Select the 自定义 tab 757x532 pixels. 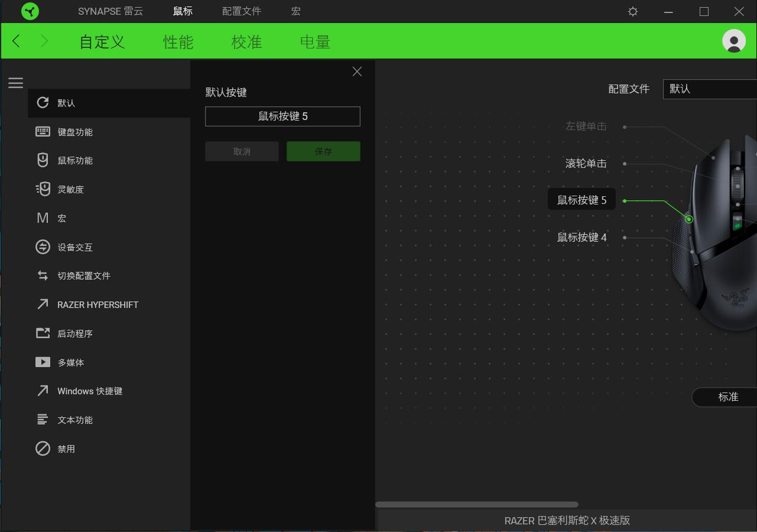click(102, 42)
